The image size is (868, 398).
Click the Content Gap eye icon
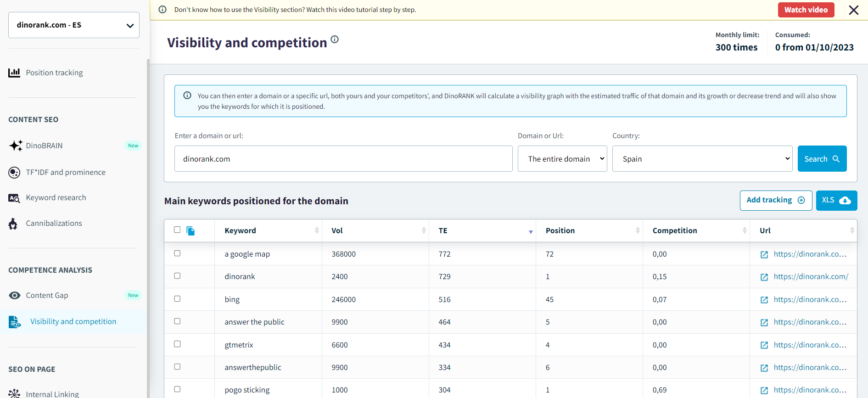pos(15,296)
